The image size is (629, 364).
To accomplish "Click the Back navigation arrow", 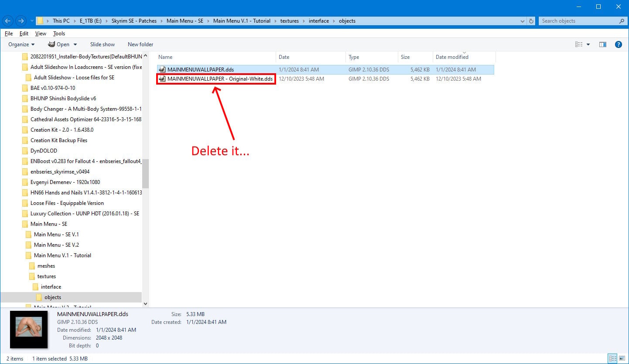I will pyautogui.click(x=7, y=20).
